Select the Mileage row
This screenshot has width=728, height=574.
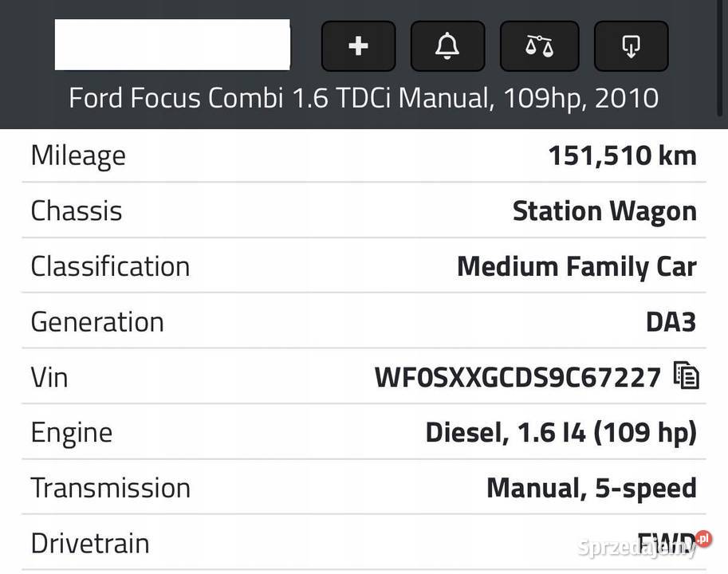[364, 155]
